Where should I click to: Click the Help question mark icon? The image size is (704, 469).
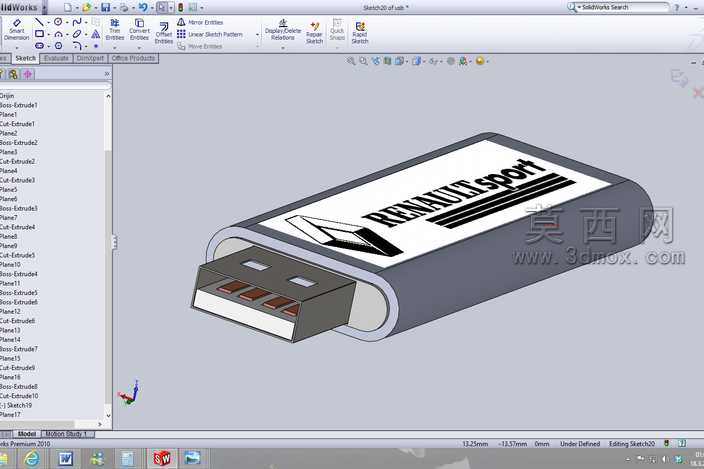coord(677,8)
